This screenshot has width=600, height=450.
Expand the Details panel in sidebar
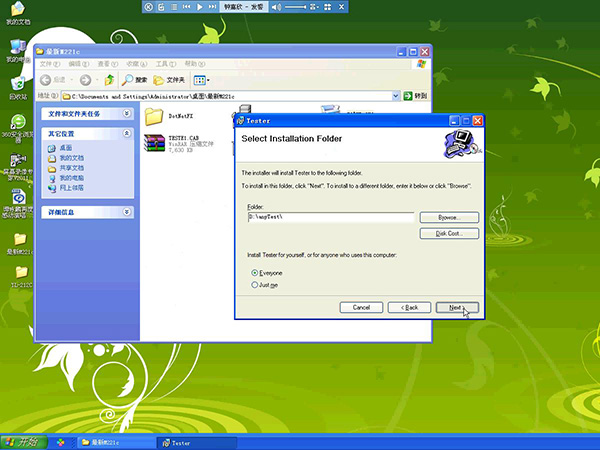127,212
